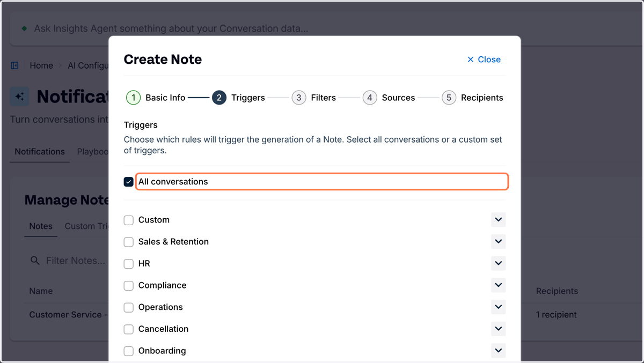Focus the Filter Notes search field
Image resolution: width=644 pixels, height=363 pixels.
coord(69,261)
